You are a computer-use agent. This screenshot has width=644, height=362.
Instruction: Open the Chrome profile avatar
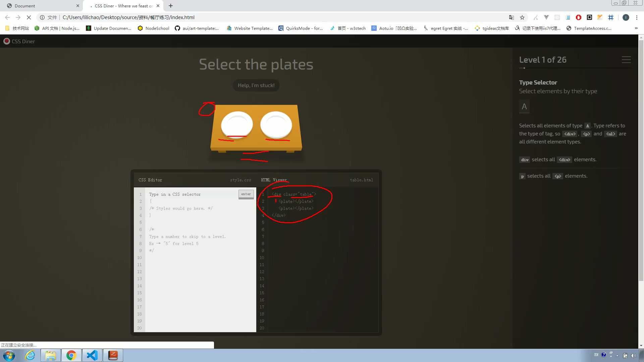click(x=626, y=17)
